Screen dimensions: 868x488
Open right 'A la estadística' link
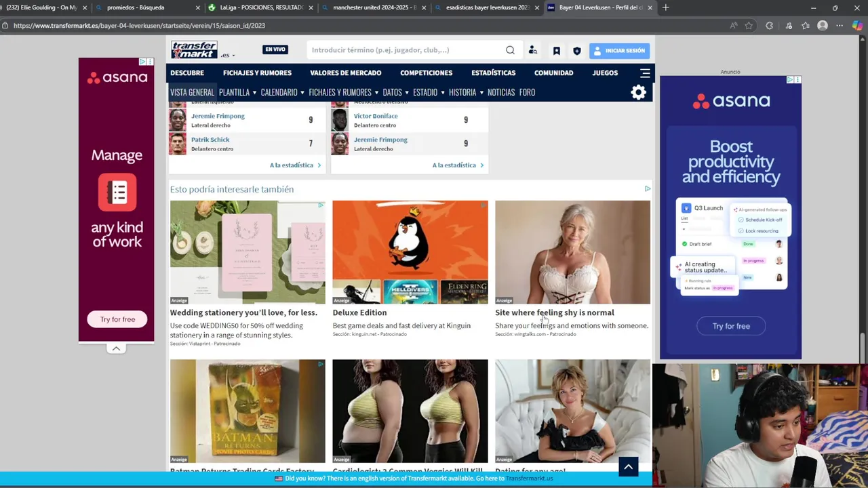(458, 165)
